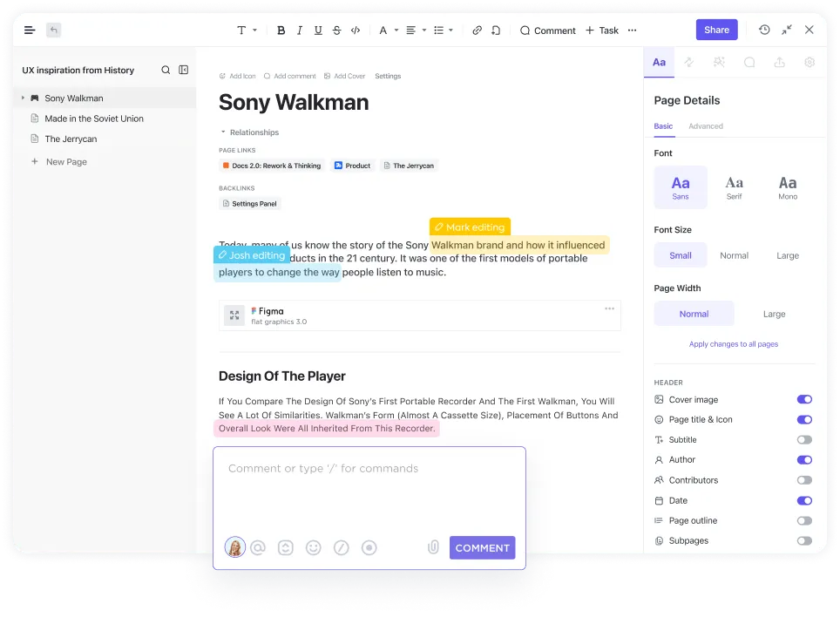This screenshot has width=840, height=617.
Task: Switch to the Advanced tab
Action: click(706, 126)
